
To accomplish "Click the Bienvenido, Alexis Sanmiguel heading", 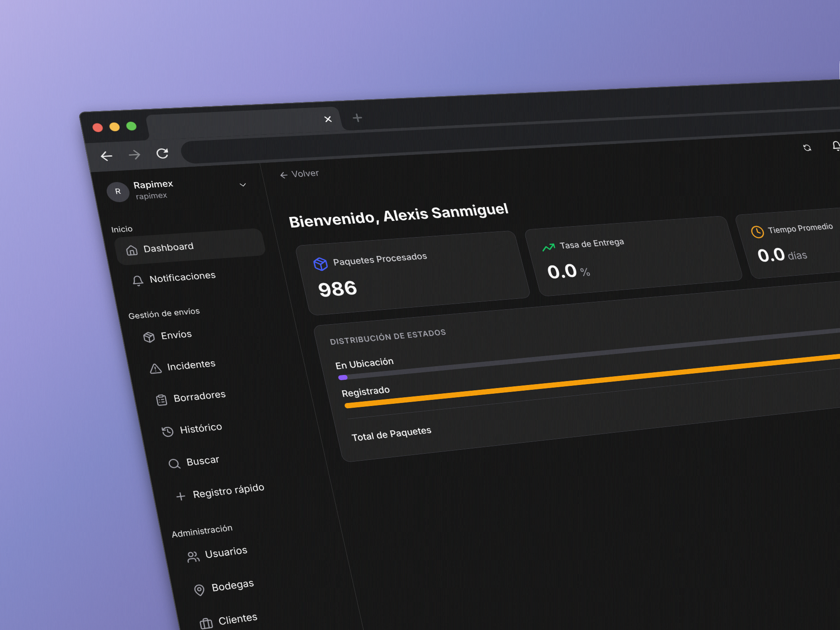I will pos(399,215).
